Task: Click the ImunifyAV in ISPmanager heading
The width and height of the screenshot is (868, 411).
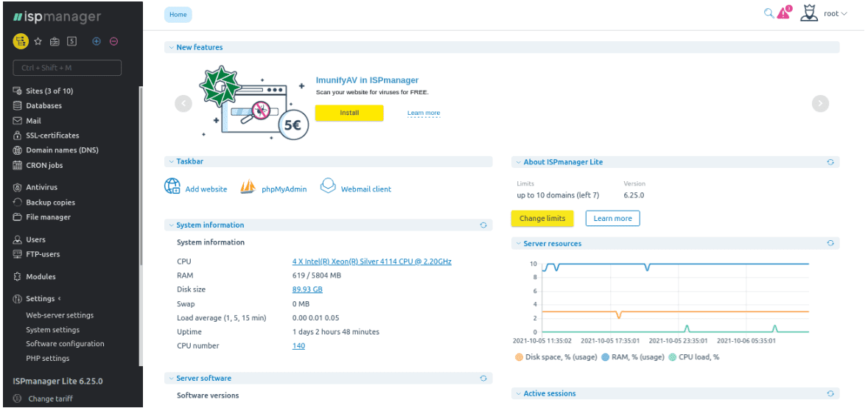Action: point(367,80)
